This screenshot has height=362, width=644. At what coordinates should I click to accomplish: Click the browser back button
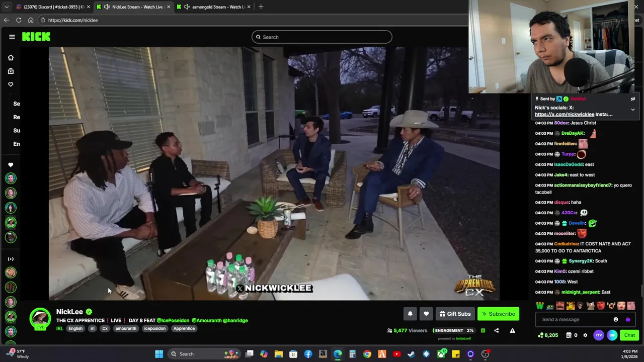coord(6,20)
